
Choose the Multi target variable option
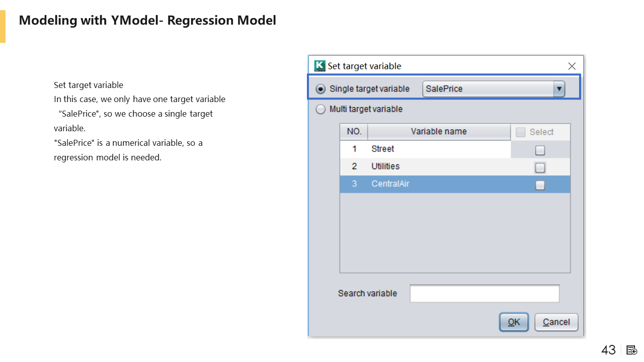(320, 110)
